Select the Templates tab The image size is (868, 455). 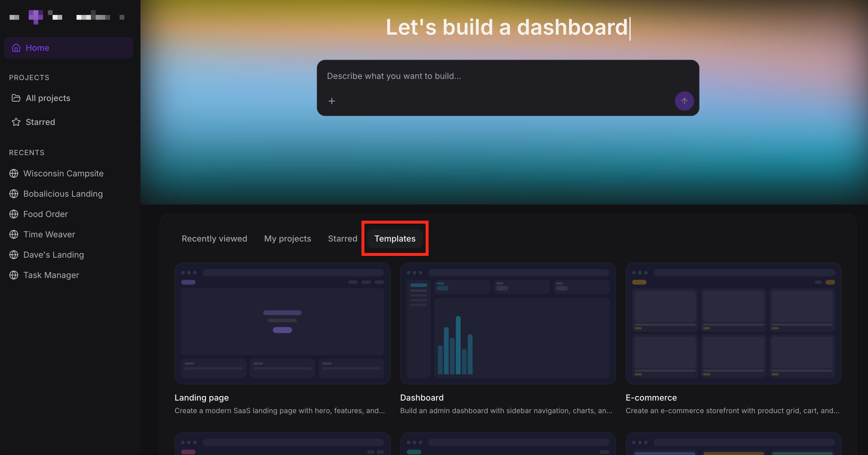click(395, 239)
